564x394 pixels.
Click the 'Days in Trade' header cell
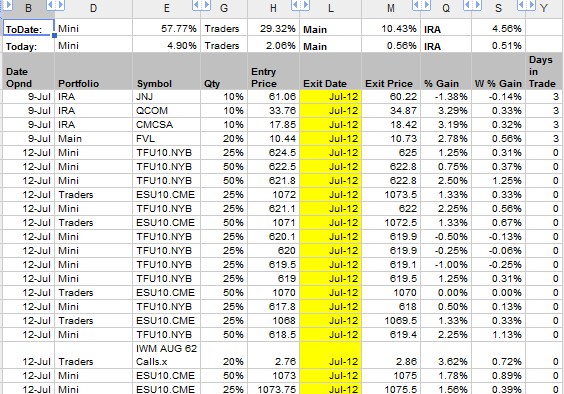point(545,71)
